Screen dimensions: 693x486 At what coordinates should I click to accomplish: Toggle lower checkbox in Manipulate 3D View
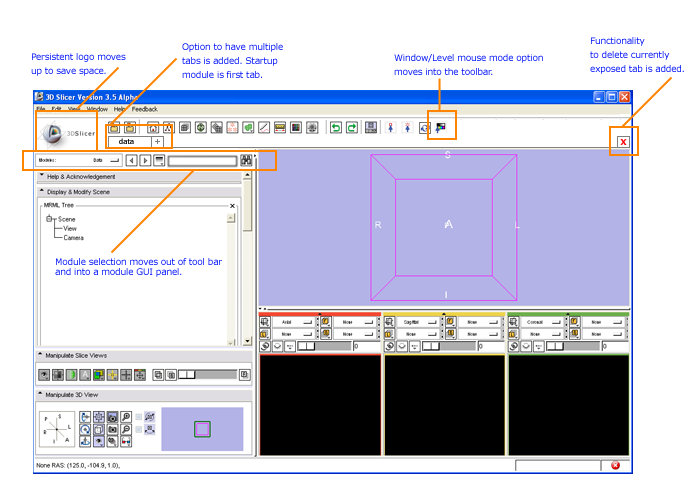click(138, 429)
